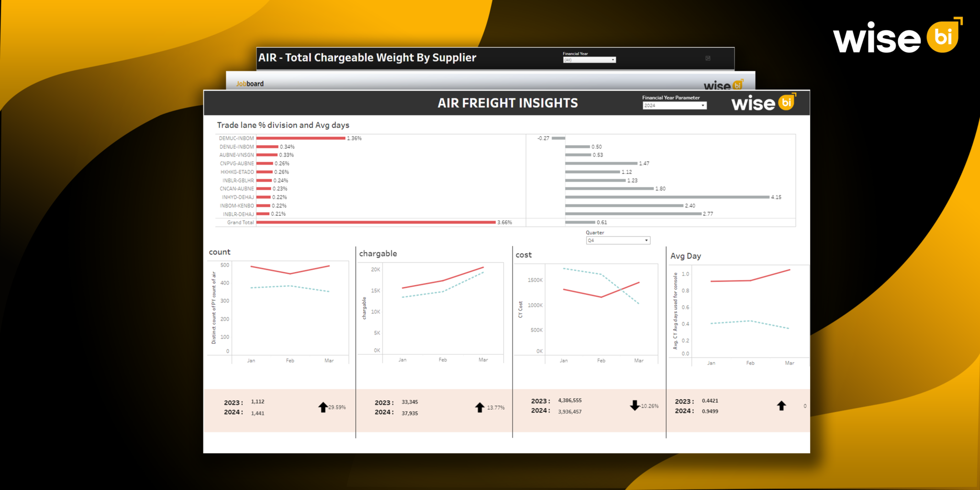
Task: Click the upward arrow beside the 13.77% chargeable change
Action: pos(479,407)
